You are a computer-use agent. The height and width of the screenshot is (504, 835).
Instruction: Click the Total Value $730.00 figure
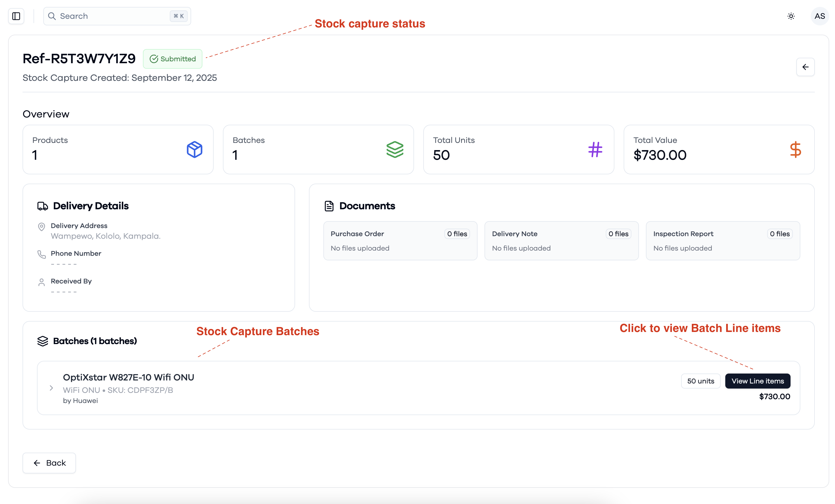[660, 155]
